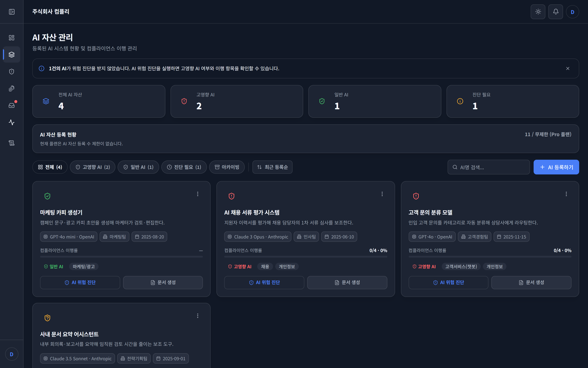Viewport: 588px width, 368px height.
Task: Open more menu for 마케팅 카피 생성기 card
Action: (x=198, y=194)
